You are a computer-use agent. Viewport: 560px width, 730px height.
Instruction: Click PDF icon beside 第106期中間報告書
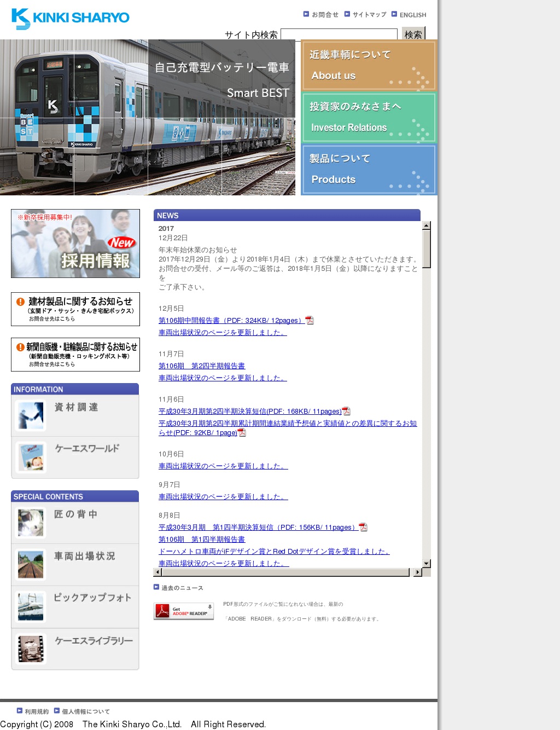click(x=310, y=320)
